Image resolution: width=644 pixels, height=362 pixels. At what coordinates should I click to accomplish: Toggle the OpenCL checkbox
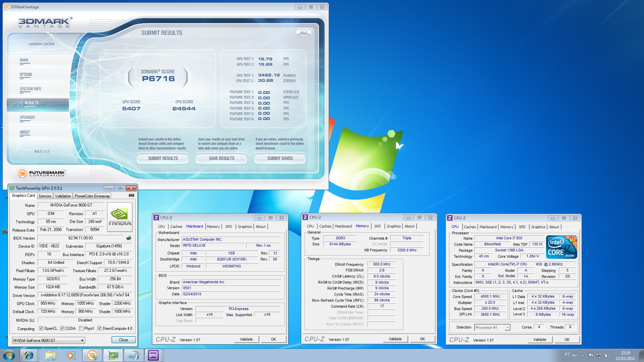(x=41, y=328)
